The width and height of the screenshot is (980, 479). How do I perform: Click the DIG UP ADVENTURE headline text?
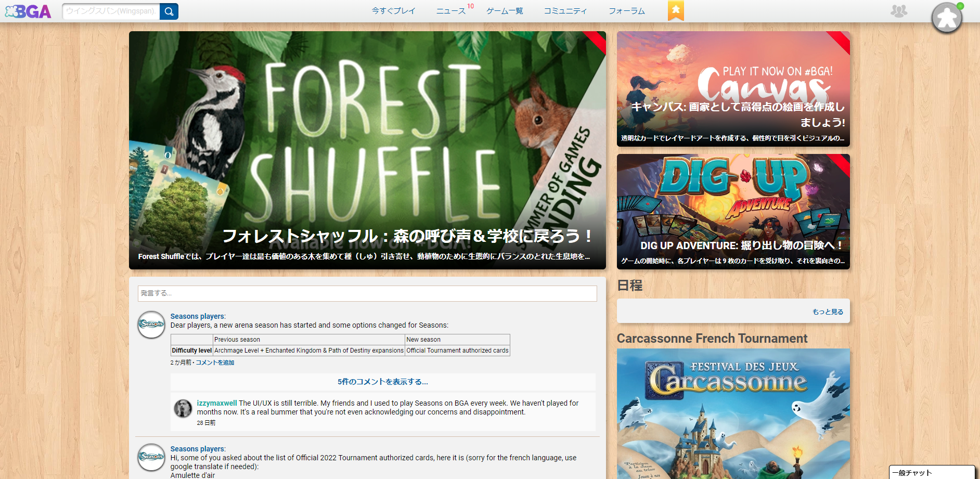click(741, 245)
